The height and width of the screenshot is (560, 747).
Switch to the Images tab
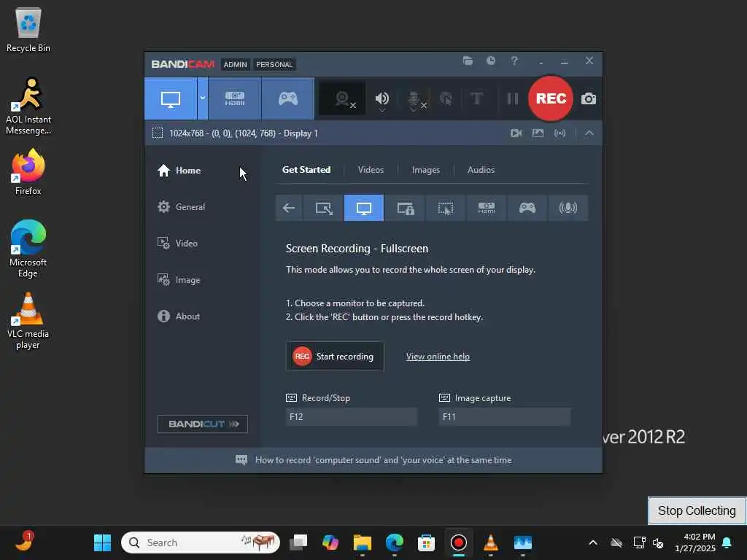(x=425, y=170)
